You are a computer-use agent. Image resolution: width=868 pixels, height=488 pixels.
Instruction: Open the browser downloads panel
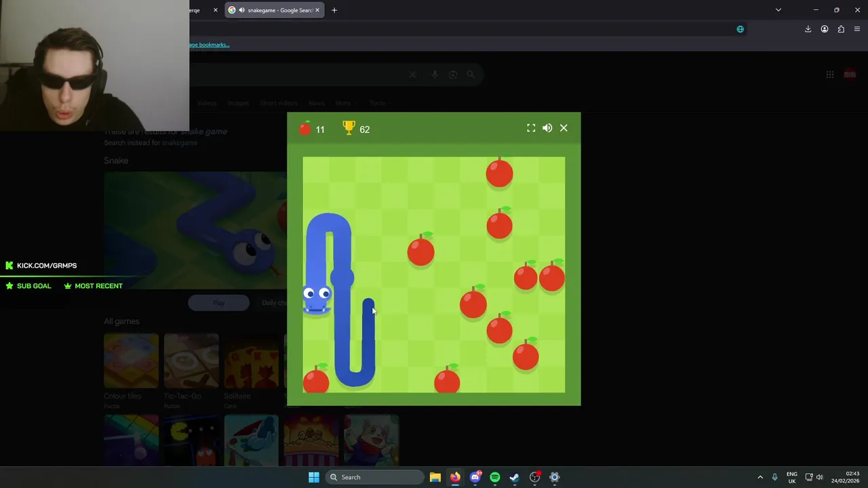tap(808, 29)
